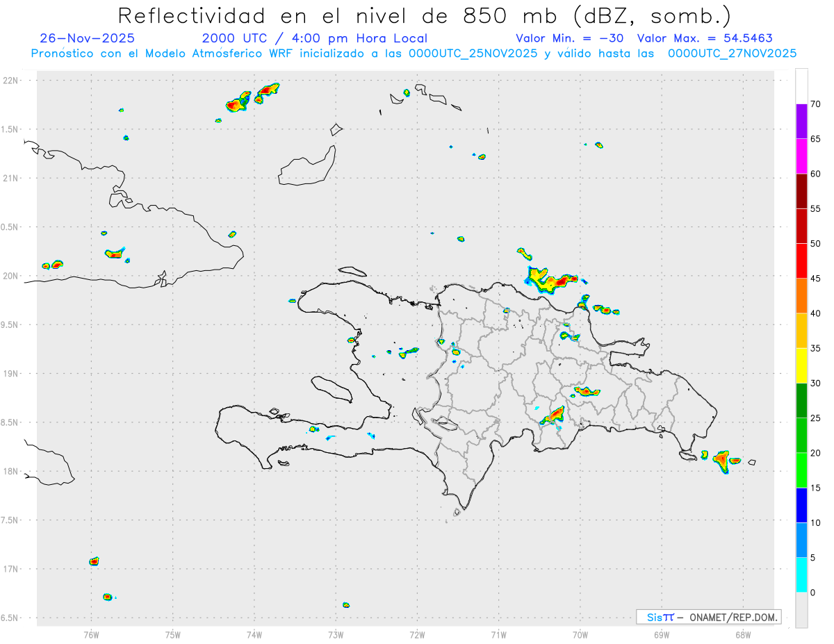This screenshot has width=834, height=644.
Task: Click the latitude axis label '22N'
Action: pos(12,81)
